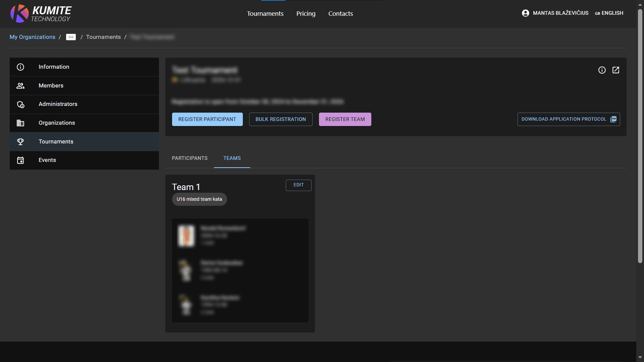
Task: Click the Administrators shield icon
Action: (20, 105)
